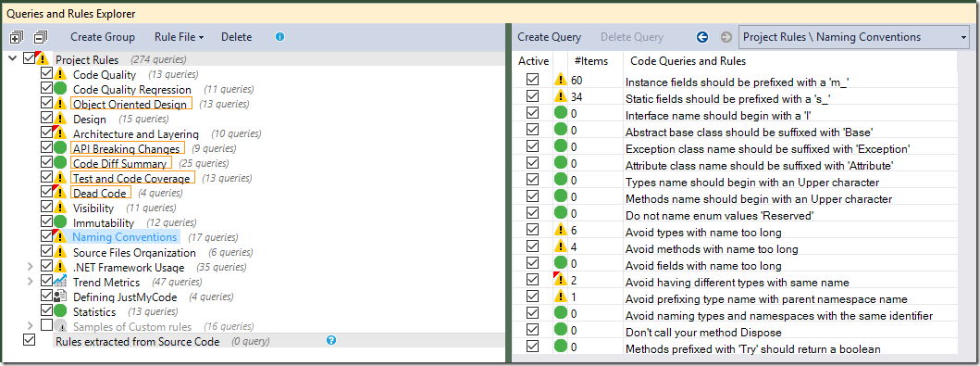The width and height of the screenshot is (980, 366).
Task: Open 'Types name should begin with an Upper character'
Action: (x=752, y=183)
